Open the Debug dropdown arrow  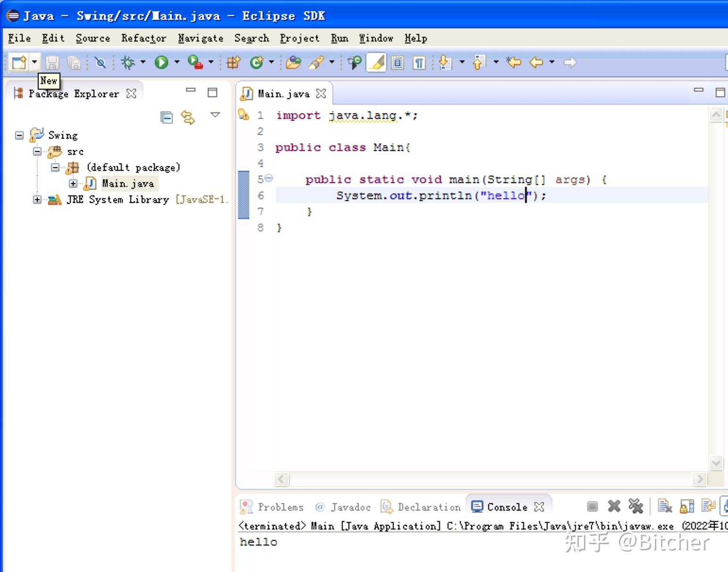(143, 62)
